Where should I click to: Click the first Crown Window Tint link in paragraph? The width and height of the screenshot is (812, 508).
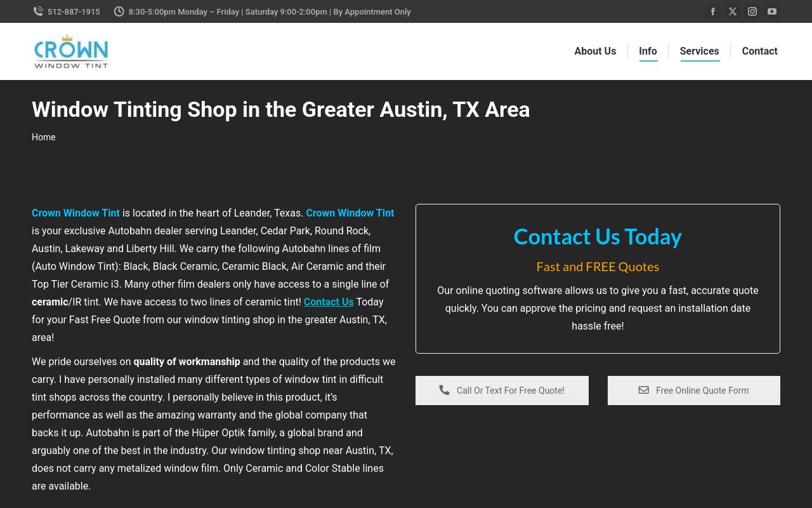click(75, 213)
